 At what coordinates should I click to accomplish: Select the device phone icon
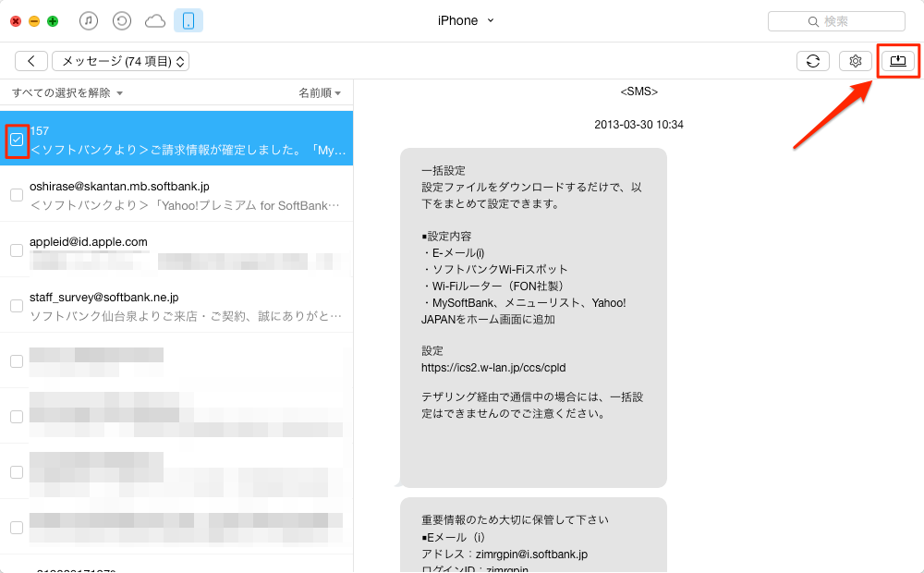pos(188,21)
